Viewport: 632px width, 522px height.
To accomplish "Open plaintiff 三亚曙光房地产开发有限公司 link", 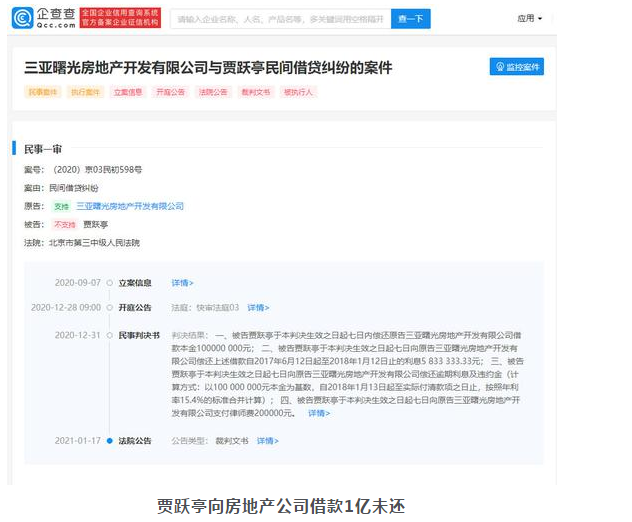I will tap(130, 206).
